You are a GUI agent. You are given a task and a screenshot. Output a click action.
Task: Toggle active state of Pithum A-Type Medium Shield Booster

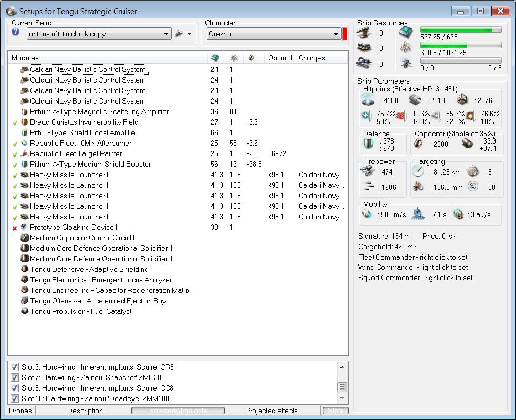15,165
